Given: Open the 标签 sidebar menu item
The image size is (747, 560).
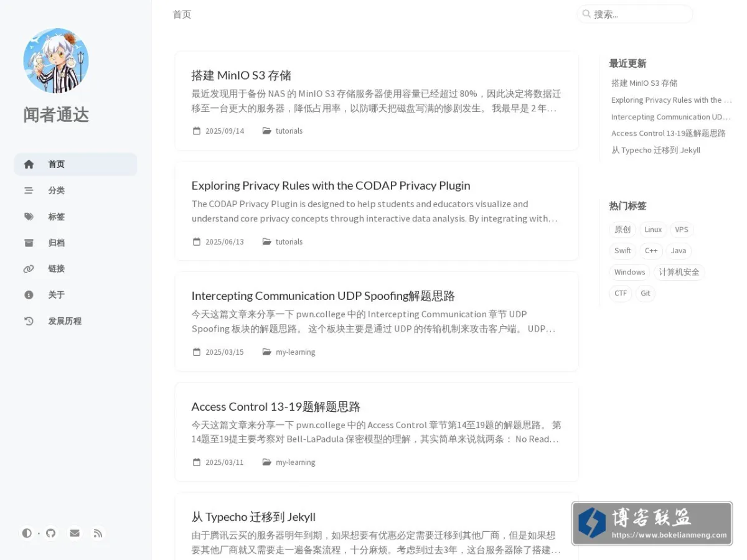Looking at the screenshot, I should click(x=75, y=217).
